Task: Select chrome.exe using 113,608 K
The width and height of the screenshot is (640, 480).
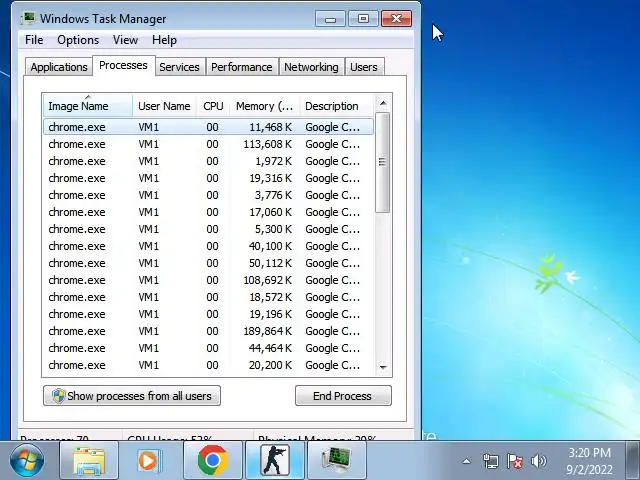Action: point(208,144)
